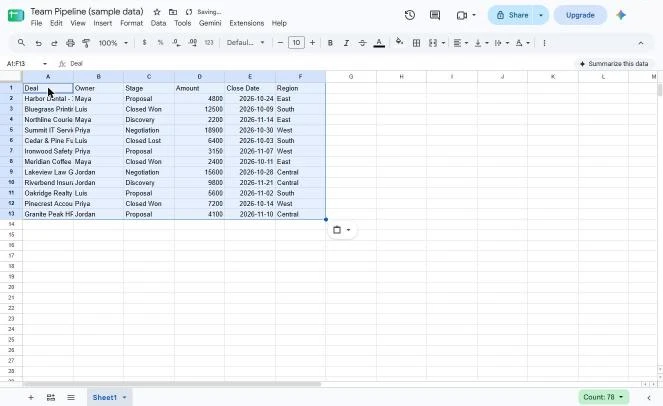The image size is (663, 406).
Task: Open the Data menu
Action: 158,23
